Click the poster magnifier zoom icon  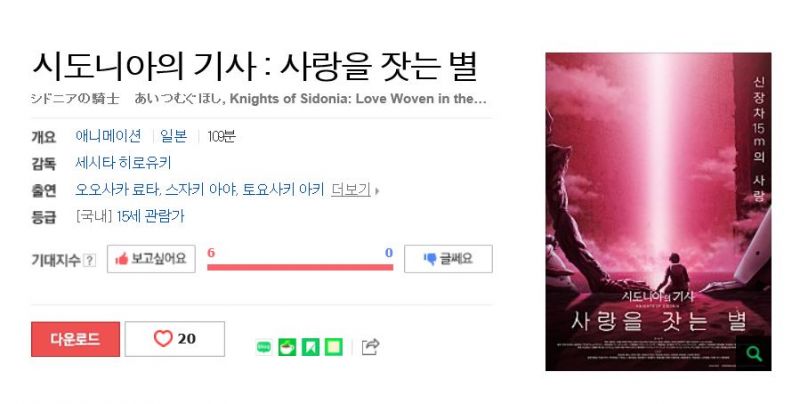(x=754, y=353)
